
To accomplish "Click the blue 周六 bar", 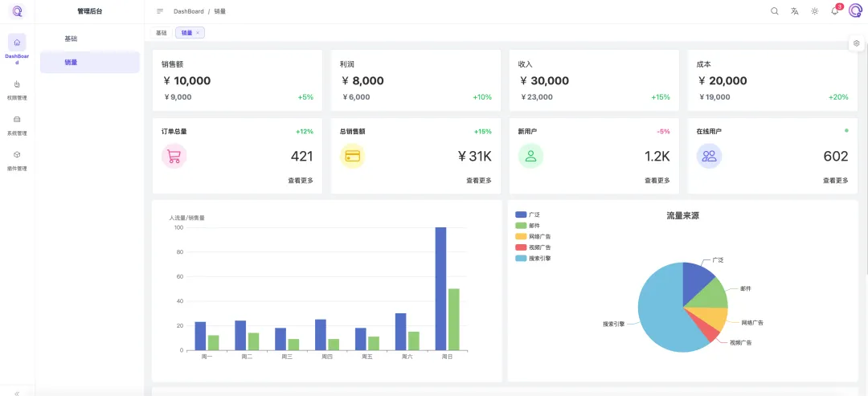I will pos(401,332).
